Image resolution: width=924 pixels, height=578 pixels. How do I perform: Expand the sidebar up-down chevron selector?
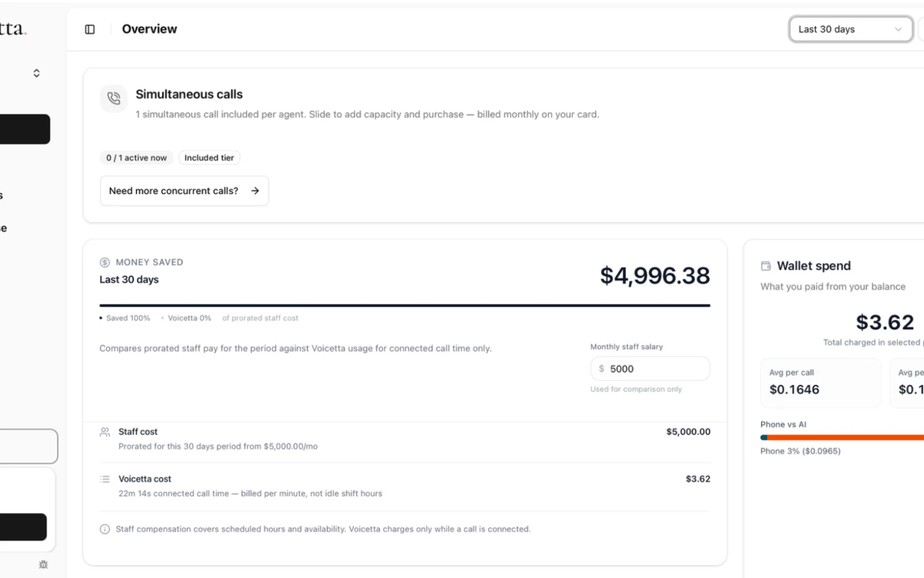[36, 73]
